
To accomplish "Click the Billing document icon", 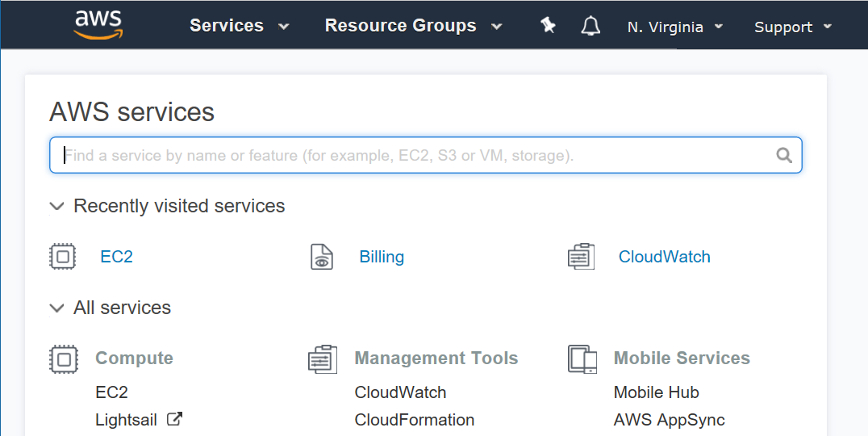I will pos(322,257).
